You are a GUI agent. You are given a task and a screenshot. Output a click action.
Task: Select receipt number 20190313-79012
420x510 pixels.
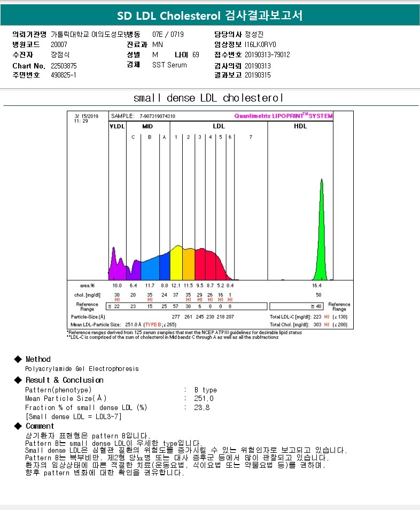pyautogui.click(x=267, y=55)
